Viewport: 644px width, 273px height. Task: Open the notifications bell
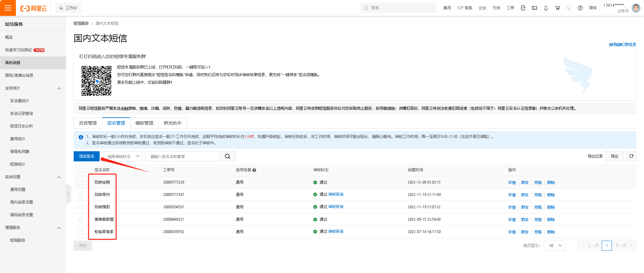coord(546,8)
